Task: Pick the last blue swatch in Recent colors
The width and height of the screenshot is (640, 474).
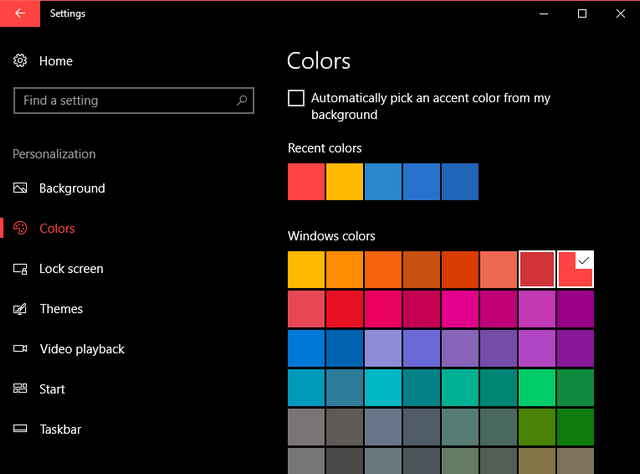Action: pos(460,182)
